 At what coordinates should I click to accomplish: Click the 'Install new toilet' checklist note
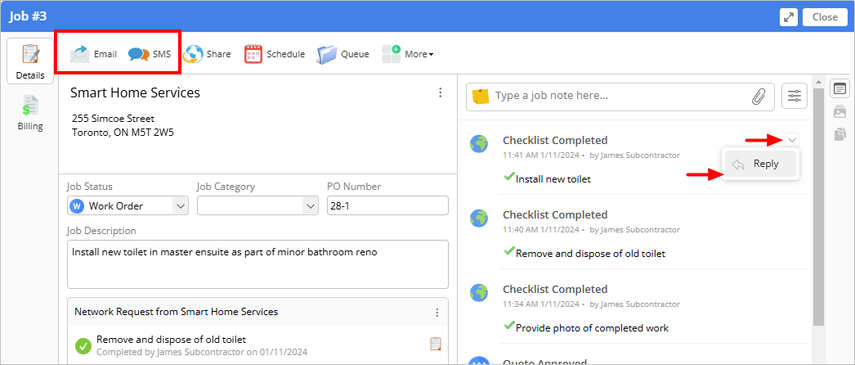coord(553,179)
